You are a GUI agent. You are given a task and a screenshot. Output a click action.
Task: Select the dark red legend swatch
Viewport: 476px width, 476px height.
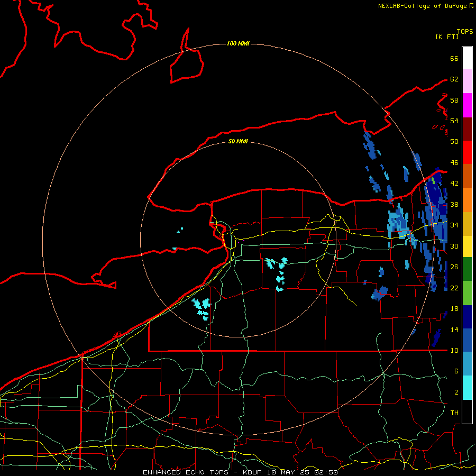(x=467, y=129)
